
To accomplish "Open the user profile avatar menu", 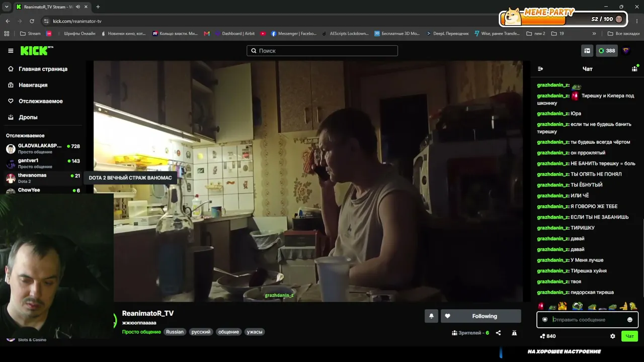I will [626, 51].
